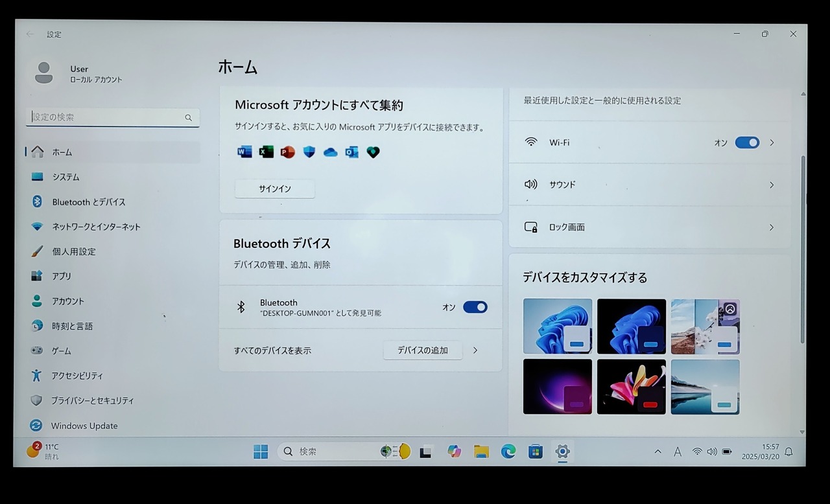Viewport: 830px width, 504px height.
Task: Click the magnifier icon in settings search box
Action: click(x=189, y=118)
